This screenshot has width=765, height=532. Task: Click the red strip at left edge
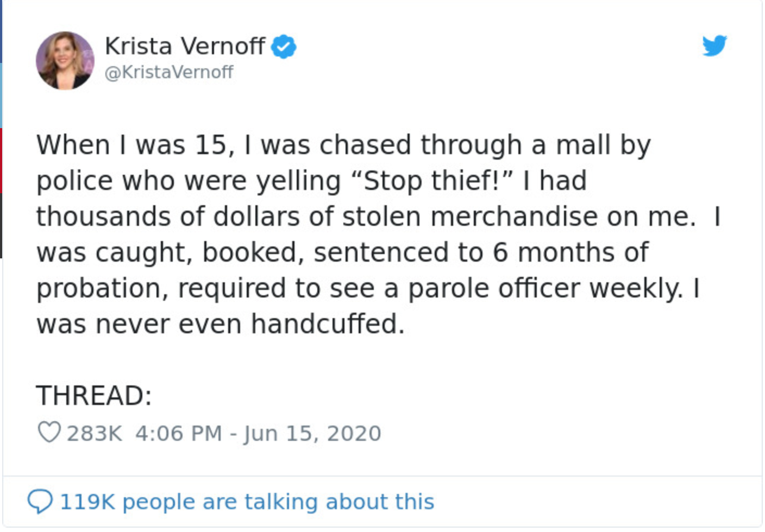(1, 160)
